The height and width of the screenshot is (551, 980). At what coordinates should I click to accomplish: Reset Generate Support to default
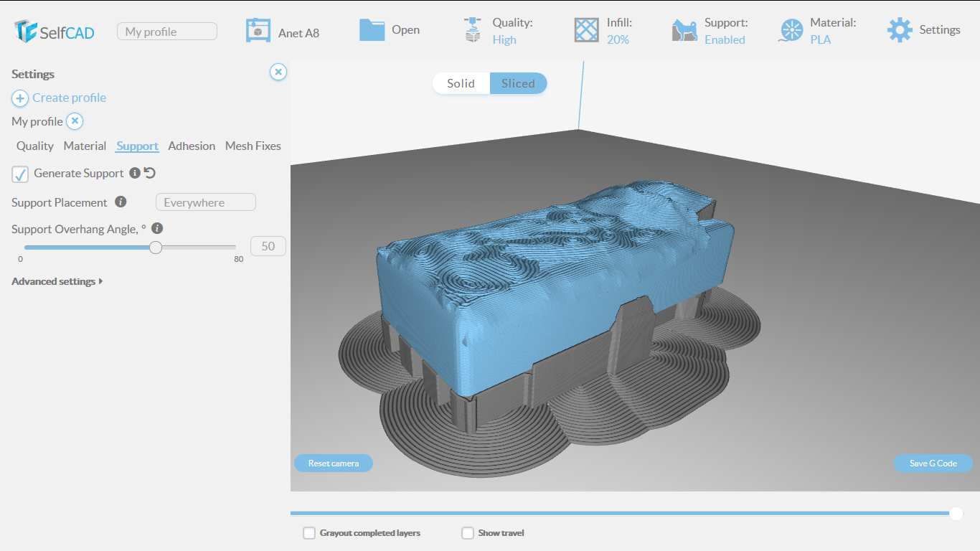pos(150,173)
